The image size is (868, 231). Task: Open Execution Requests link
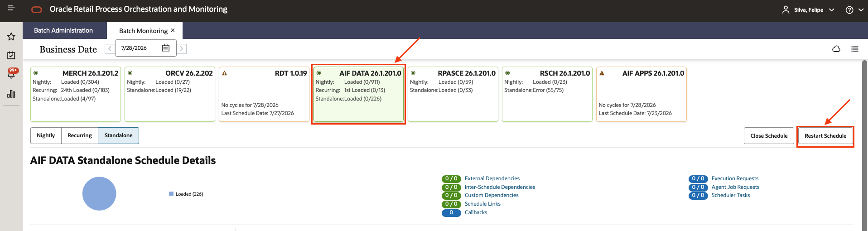coord(735,178)
